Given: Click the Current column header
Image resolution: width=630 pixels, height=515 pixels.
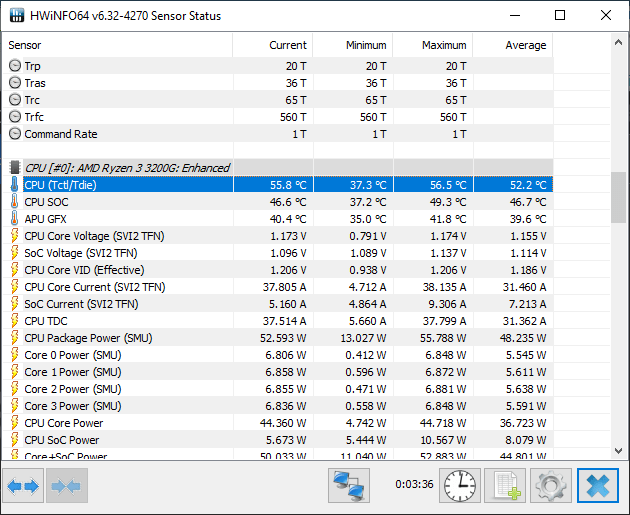Looking at the screenshot, I should [x=273, y=45].
